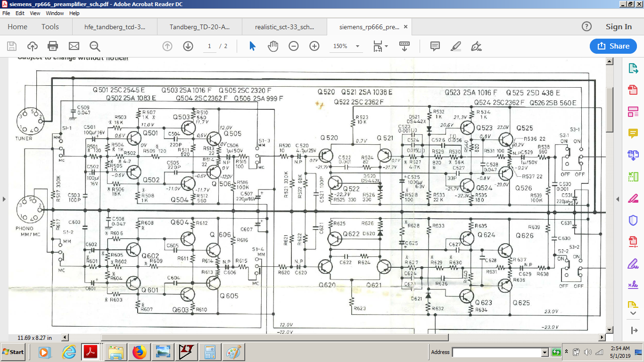The image size is (644, 362).
Task: Click Sign In link
Action: (x=619, y=27)
